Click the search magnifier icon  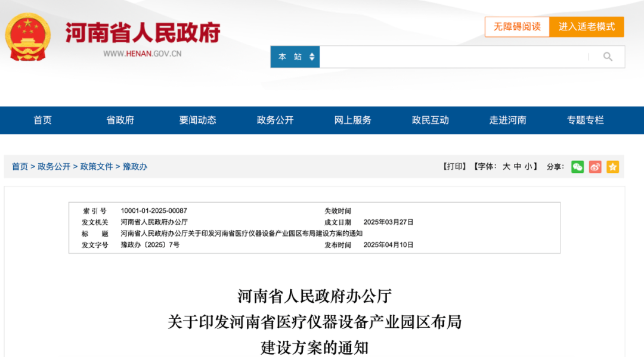click(607, 57)
